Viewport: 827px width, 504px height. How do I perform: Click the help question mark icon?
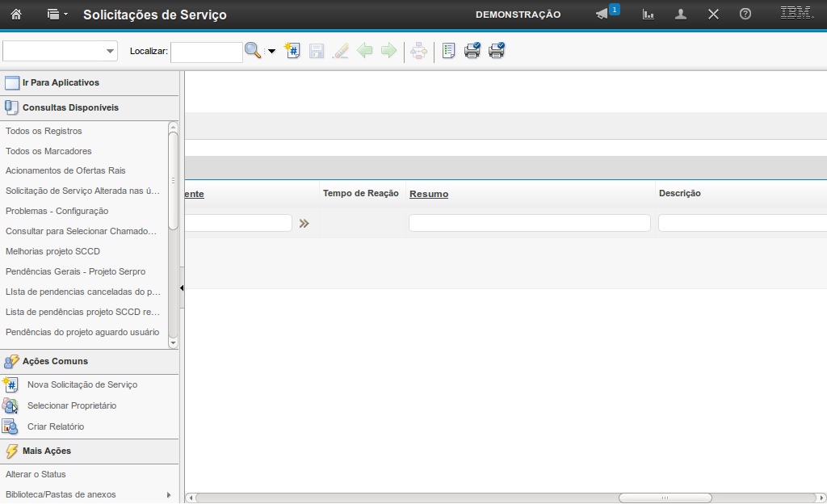coord(745,15)
